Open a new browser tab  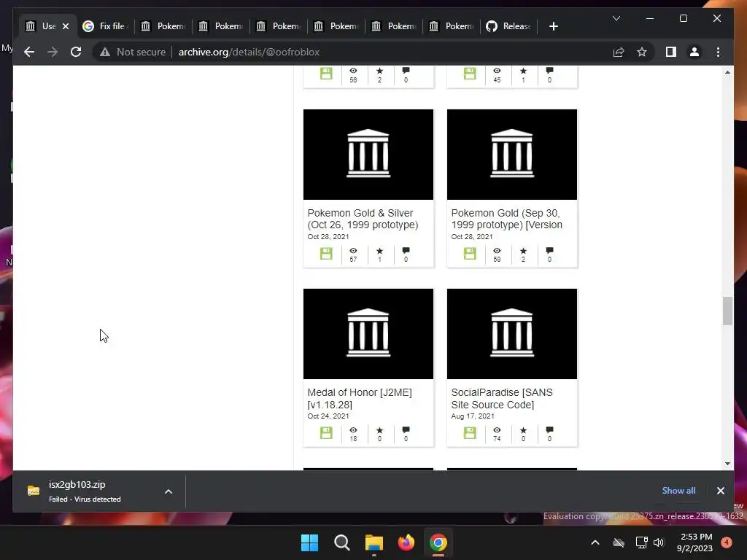(x=553, y=26)
